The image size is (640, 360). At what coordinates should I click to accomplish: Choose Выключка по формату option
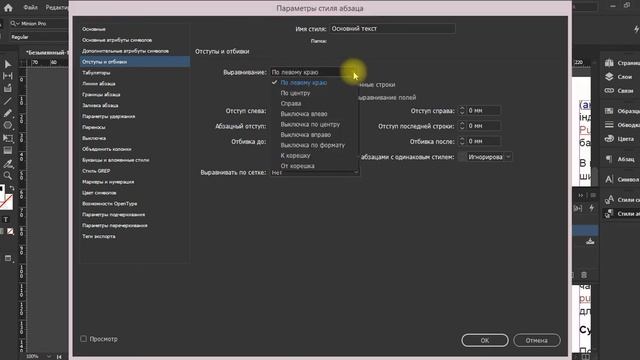313,145
